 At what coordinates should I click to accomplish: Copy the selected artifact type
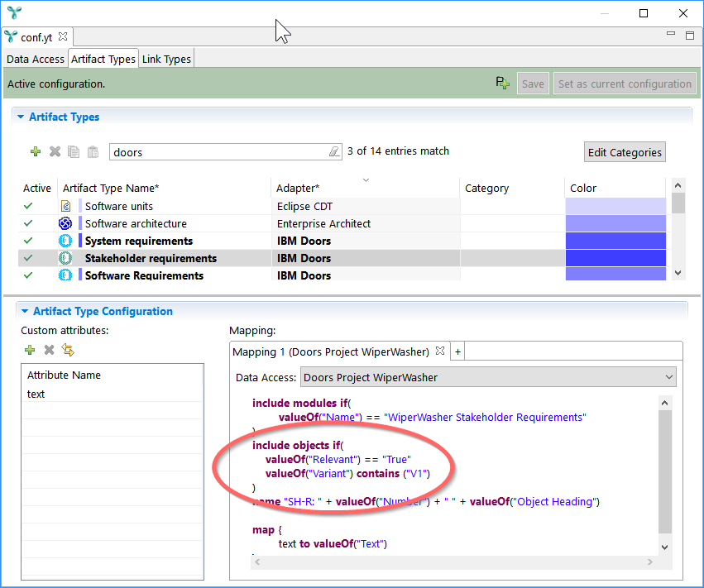pos(74,151)
